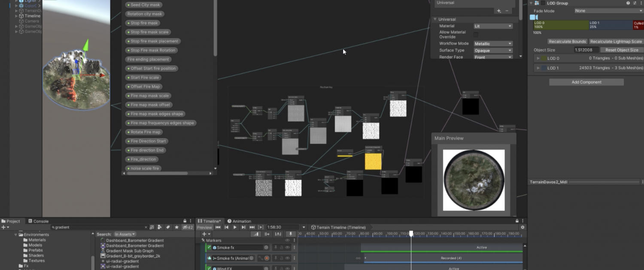Clear the gradient search field
The image size is (644, 270).
[x=146, y=227]
